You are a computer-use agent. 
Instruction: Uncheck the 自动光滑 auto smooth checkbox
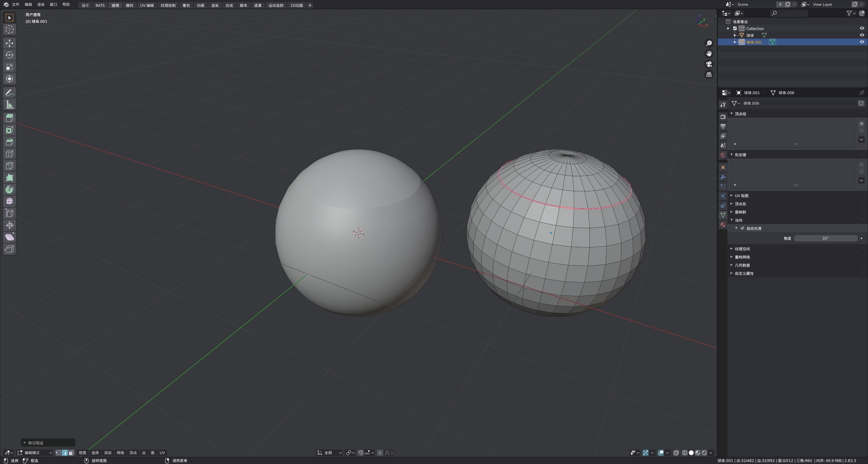tap(742, 228)
